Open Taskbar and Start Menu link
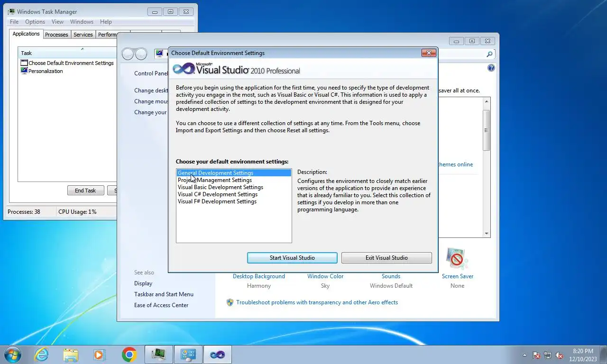This screenshot has width=607, height=364. [x=164, y=294]
